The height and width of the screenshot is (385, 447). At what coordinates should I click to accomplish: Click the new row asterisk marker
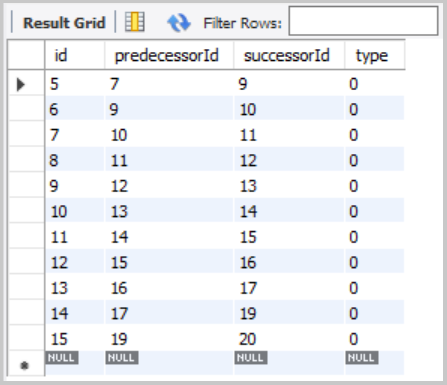click(x=24, y=366)
